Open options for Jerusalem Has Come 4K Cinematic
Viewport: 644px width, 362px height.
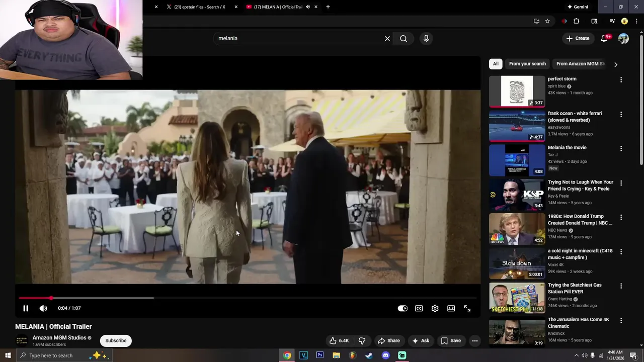click(x=621, y=320)
